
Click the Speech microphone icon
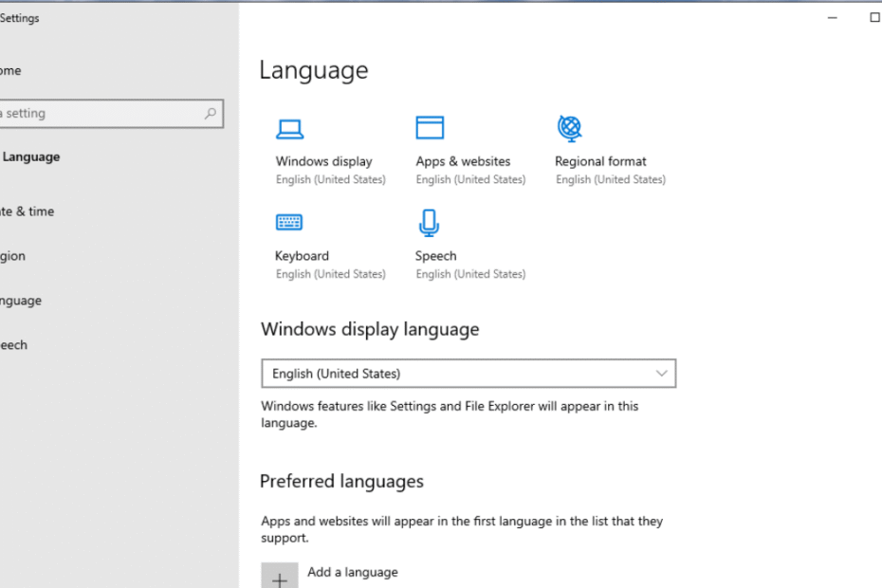tap(430, 223)
